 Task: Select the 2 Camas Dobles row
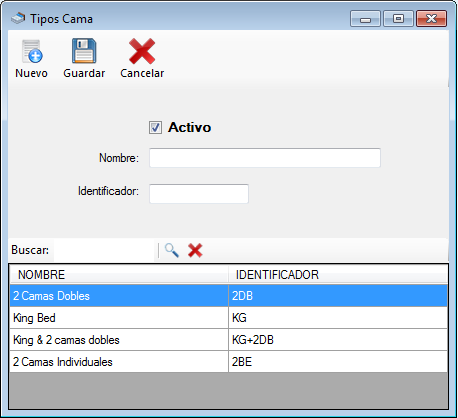coord(228,296)
